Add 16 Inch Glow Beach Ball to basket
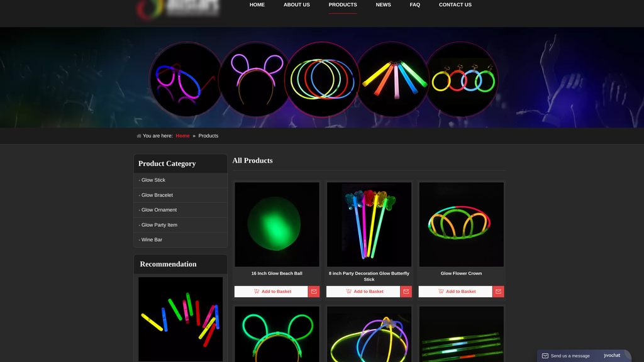 [271, 292]
